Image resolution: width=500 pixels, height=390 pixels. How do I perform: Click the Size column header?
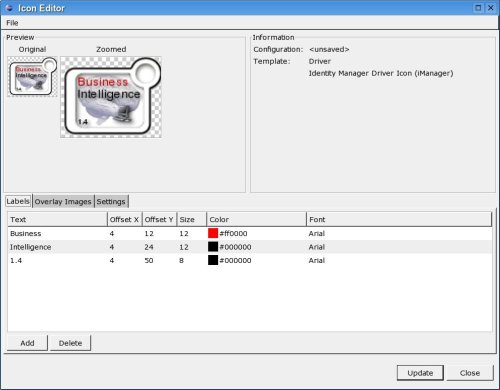pyautogui.click(x=192, y=219)
